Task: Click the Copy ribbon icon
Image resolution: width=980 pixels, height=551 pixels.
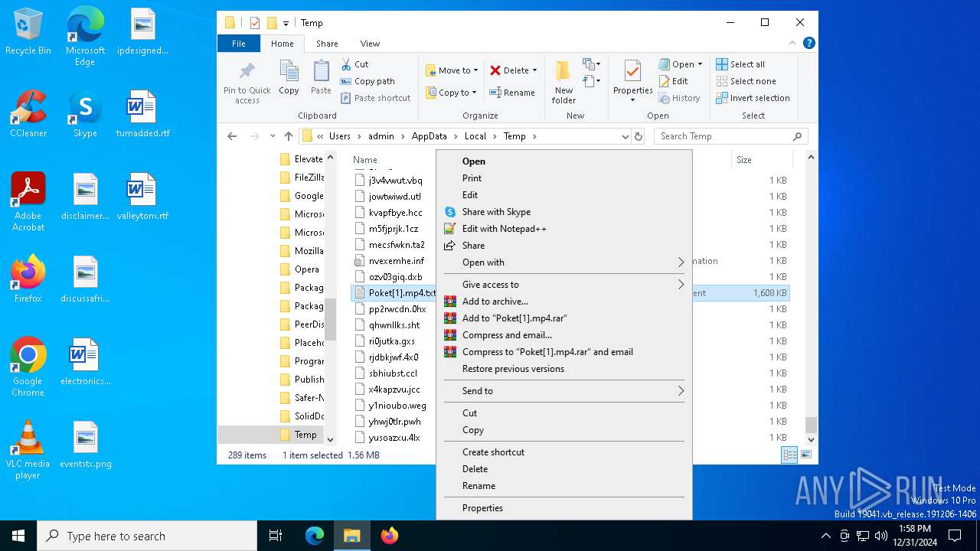Action: coord(289,77)
